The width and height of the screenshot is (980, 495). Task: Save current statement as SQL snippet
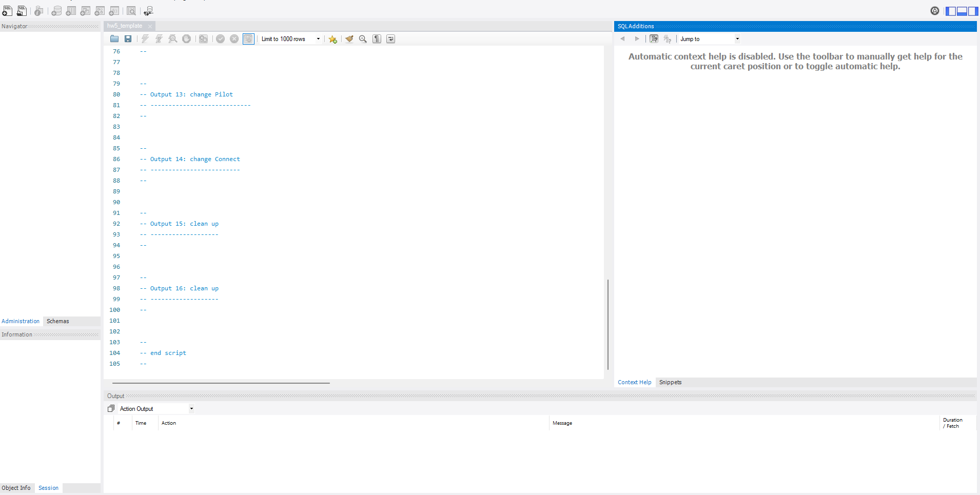[332, 38]
